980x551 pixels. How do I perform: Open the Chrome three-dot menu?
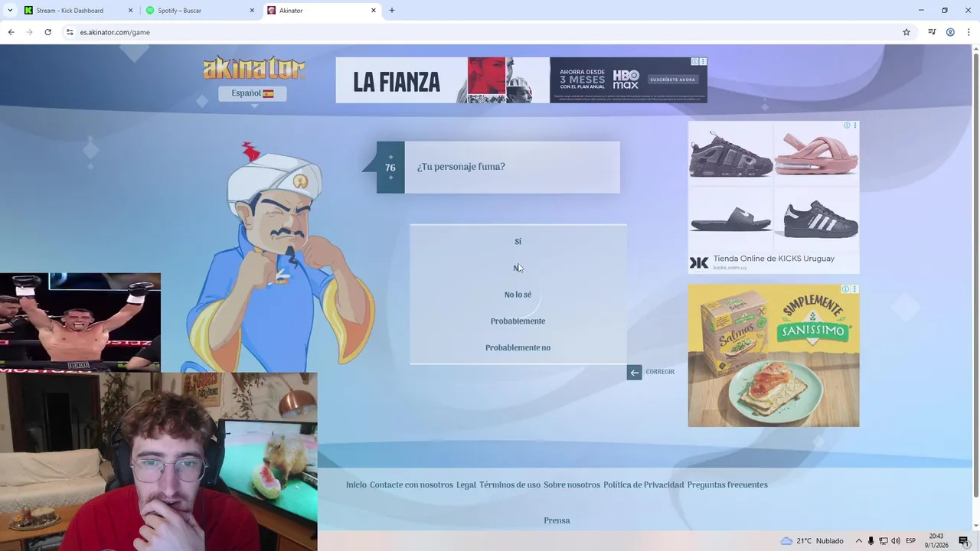pyautogui.click(x=969, y=32)
